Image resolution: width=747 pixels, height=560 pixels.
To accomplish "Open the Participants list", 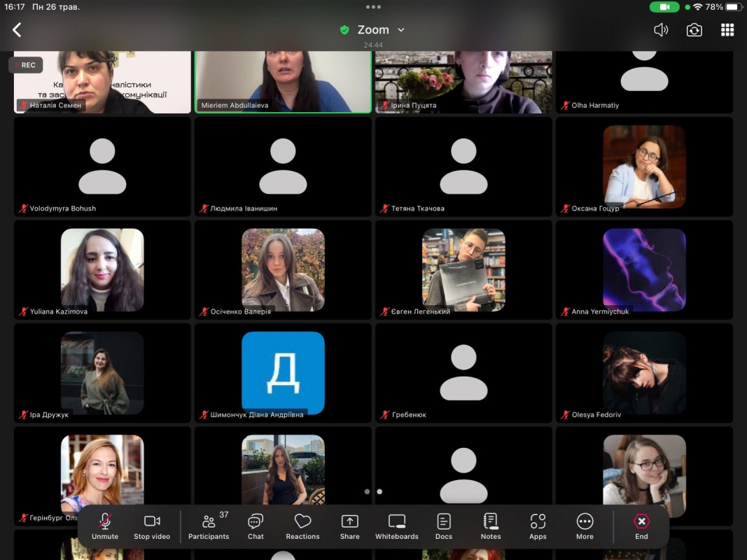I will click(x=209, y=526).
